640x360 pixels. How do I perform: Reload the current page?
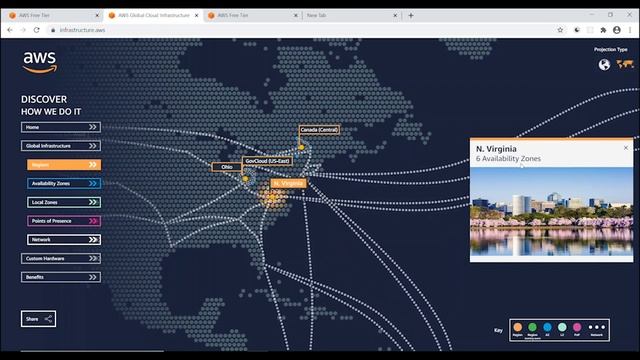tap(36, 30)
